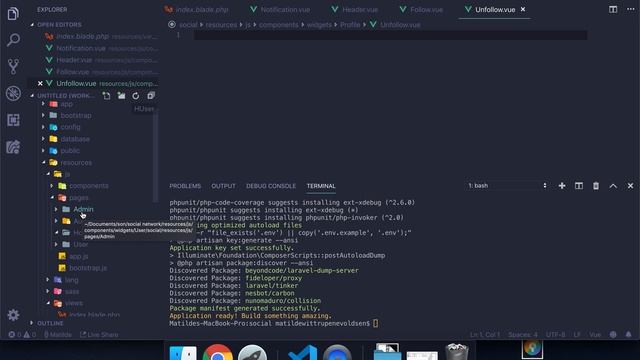The width and height of the screenshot is (640, 360).
Task: Click the Explorer vertical scrollbar
Action: (x=155, y=157)
